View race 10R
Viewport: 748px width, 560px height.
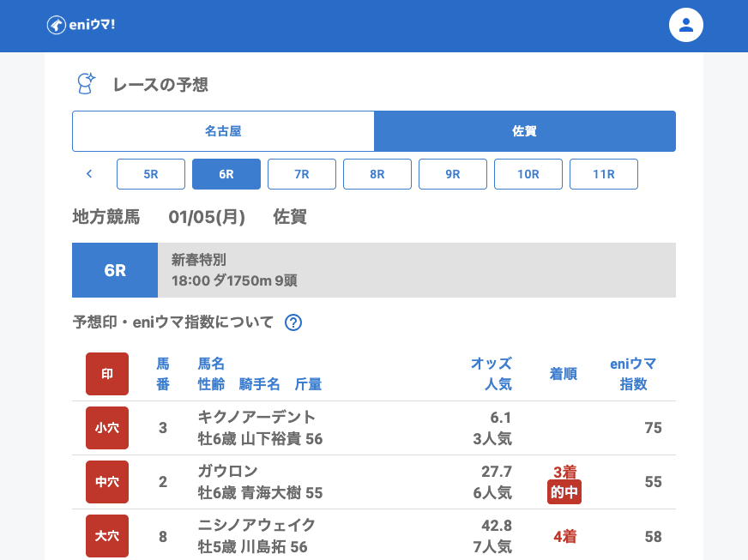tap(528, 174)
